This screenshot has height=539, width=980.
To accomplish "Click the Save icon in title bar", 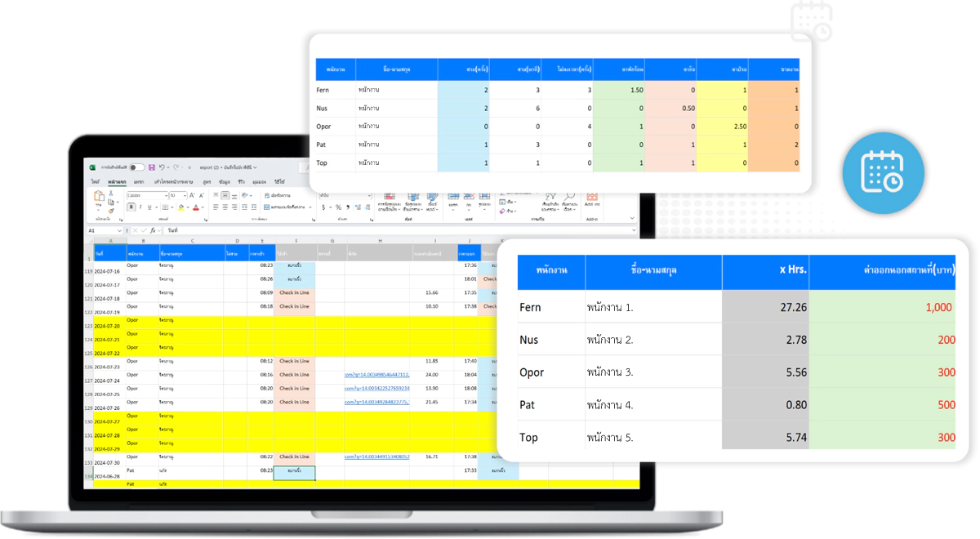I will [x=152, y=167].
